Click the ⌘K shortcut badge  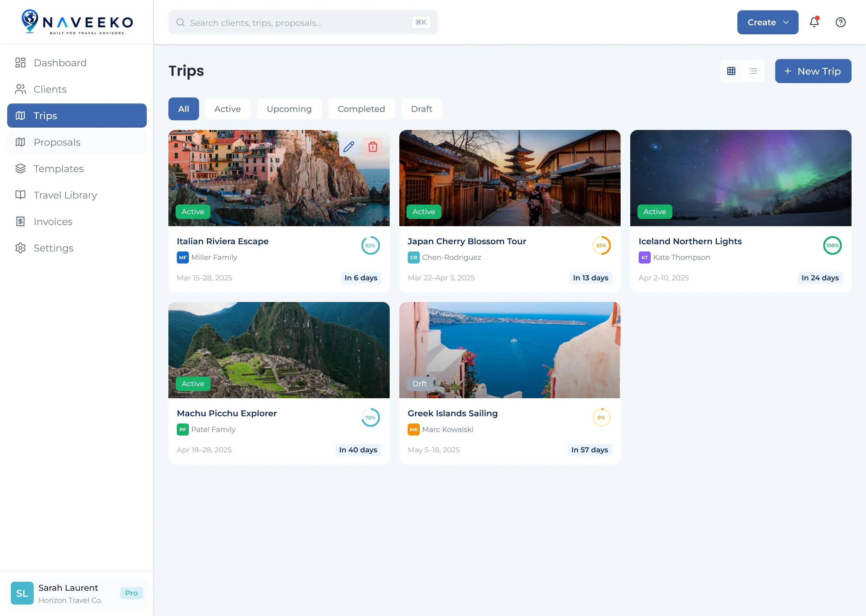coord(421,22)
